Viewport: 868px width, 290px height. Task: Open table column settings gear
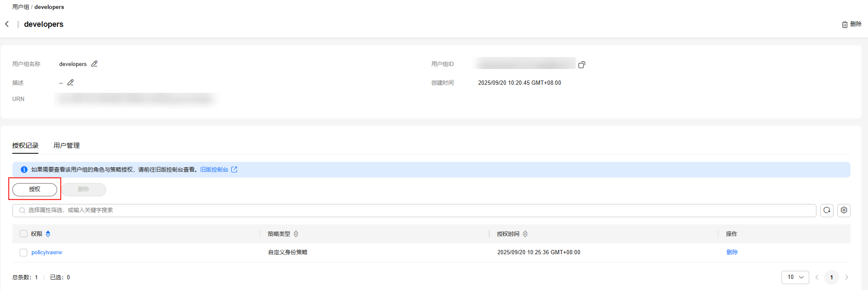click(x=844, y=210)
